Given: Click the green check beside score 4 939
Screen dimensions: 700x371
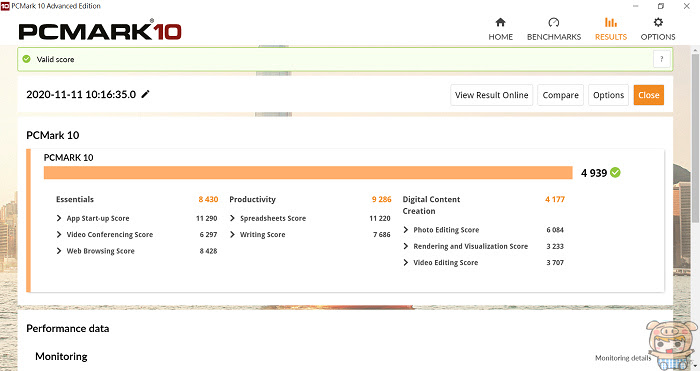Looking at the screenshot, I should coord(615,172).
